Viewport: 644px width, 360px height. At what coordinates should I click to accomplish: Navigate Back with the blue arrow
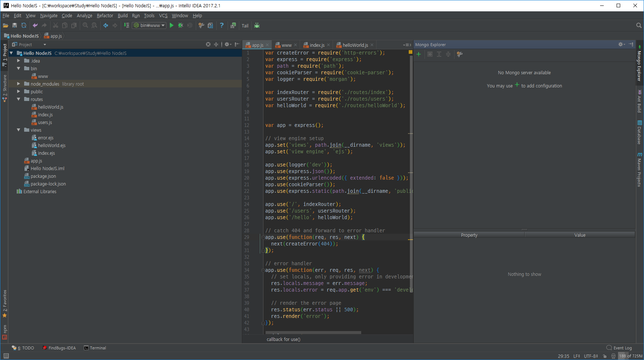tap(106, 26)
